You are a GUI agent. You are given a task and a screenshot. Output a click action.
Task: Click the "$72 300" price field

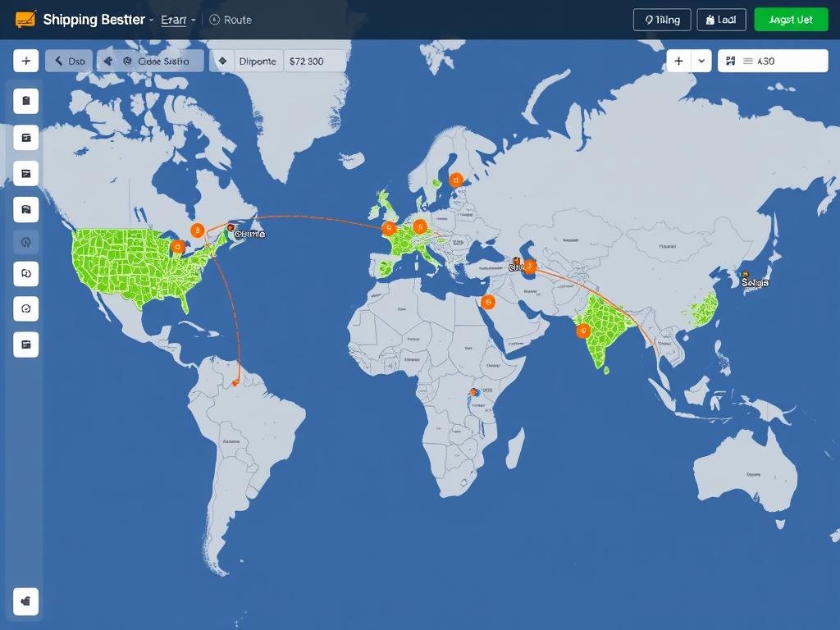306,60
